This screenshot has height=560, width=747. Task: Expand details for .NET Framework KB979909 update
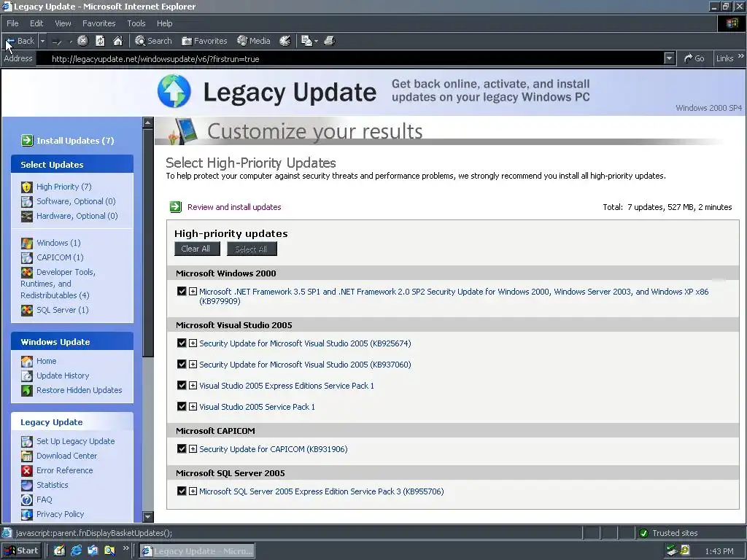click(x=193, y=291)
